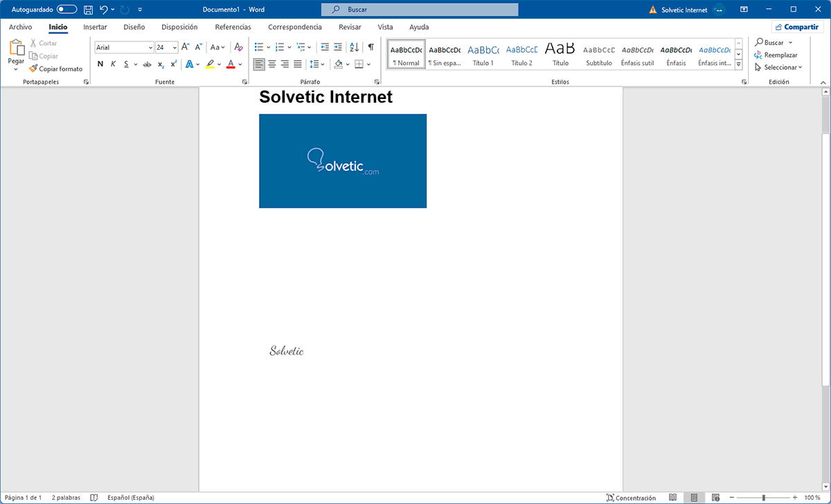Image resolution: width=831 pixels, height=504 pixels.
Task: Open Read Mode view in status bar
Action: (673, 498)
